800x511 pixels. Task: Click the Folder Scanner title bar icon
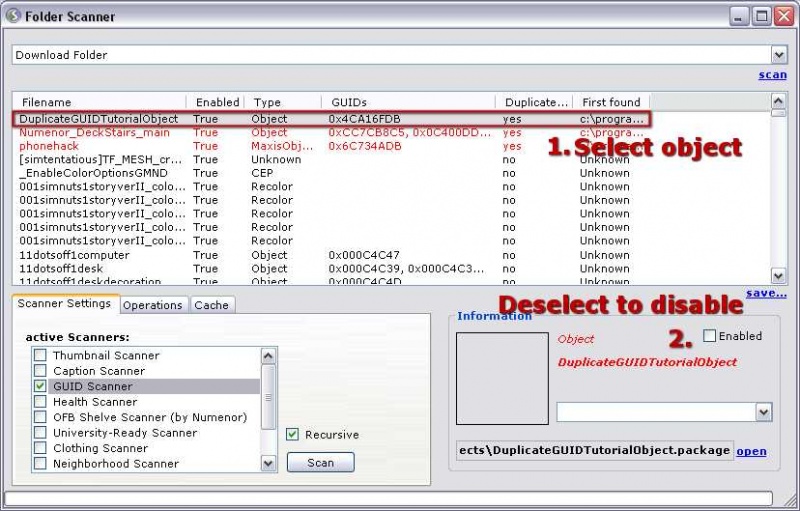tap(13, 16)
